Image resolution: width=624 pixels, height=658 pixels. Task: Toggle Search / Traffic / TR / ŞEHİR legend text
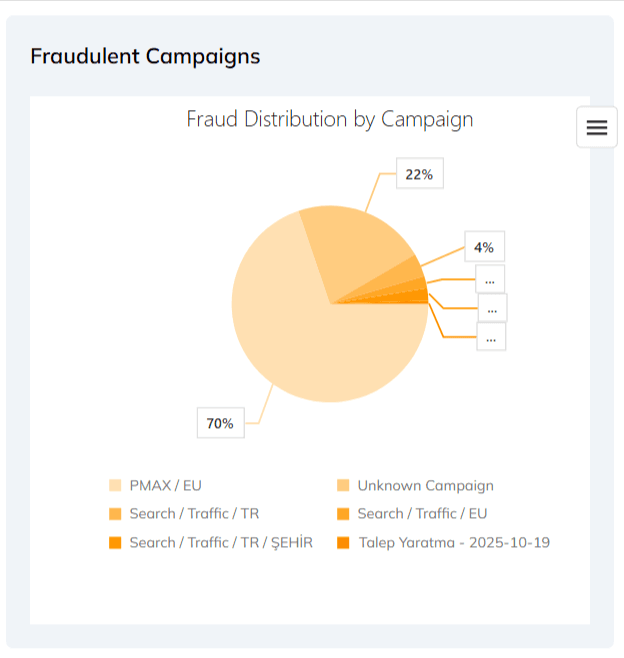pos(221,543)
